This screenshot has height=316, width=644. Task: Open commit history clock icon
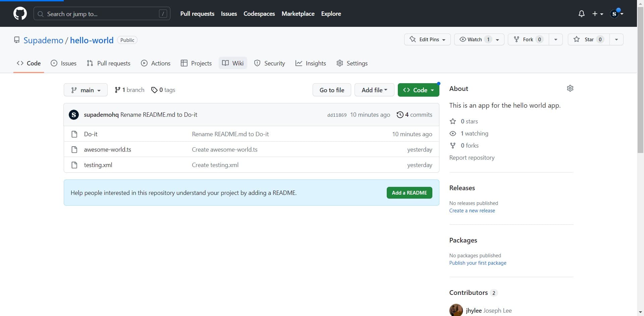(400, 115)
